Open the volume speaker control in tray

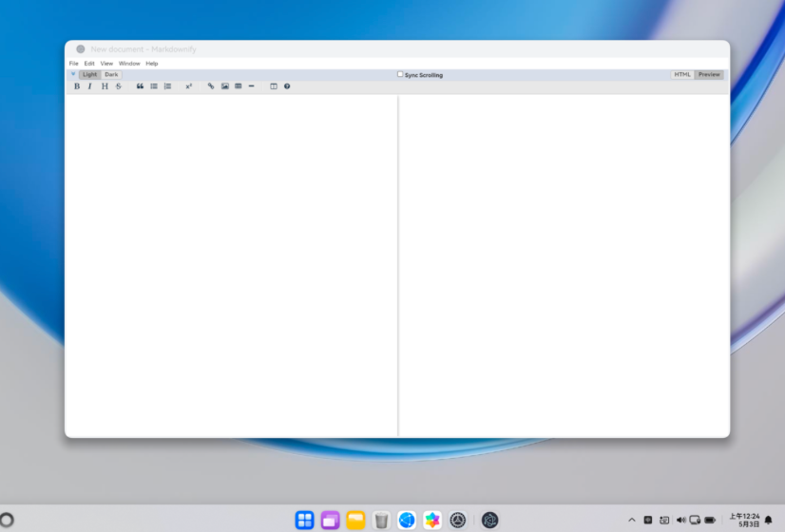(680, 520)
